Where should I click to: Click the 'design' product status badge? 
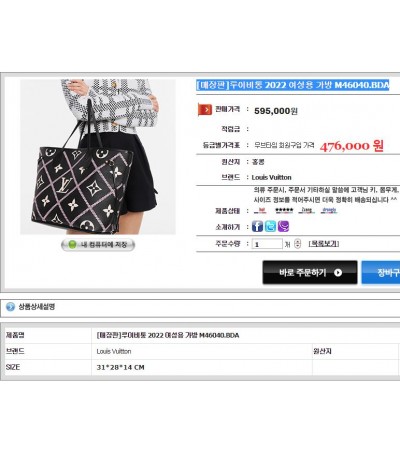coord(329,210)
